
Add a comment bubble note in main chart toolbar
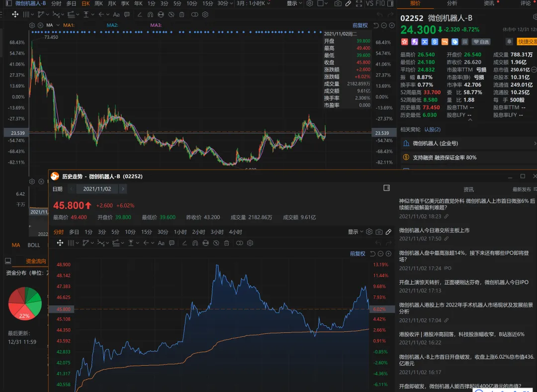point(127,14)
